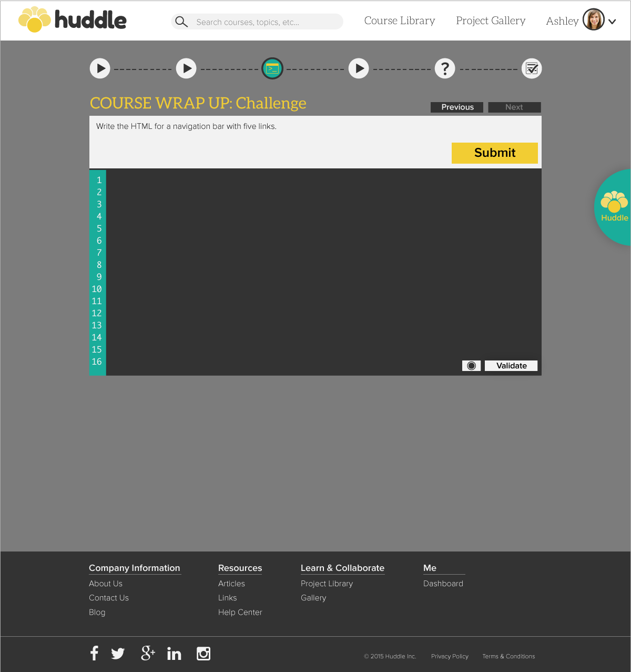Open the Facebook page icon

point(95,653)
